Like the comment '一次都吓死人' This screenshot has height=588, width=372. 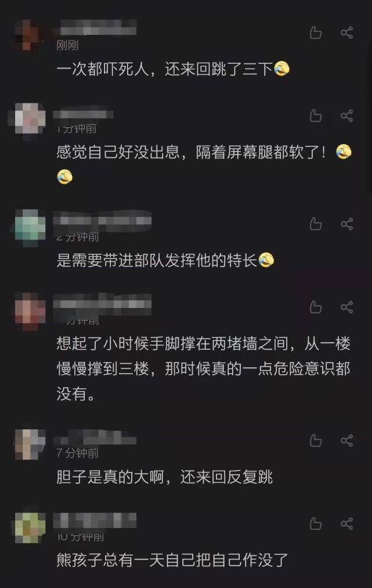tap(316, 33)
